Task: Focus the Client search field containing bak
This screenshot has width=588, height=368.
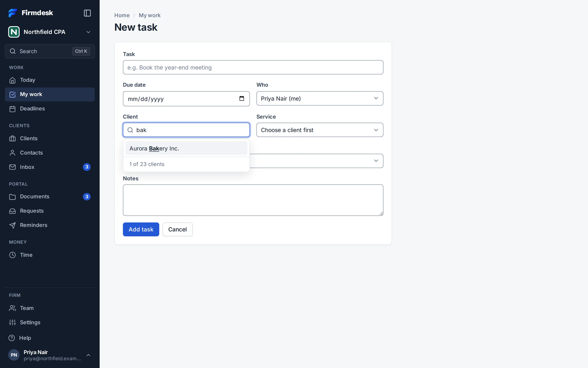Action: coord(186,130)
